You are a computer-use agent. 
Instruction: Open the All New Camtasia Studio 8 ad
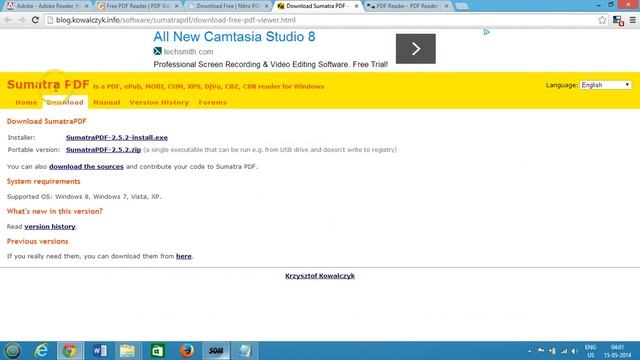pos(234,37)
